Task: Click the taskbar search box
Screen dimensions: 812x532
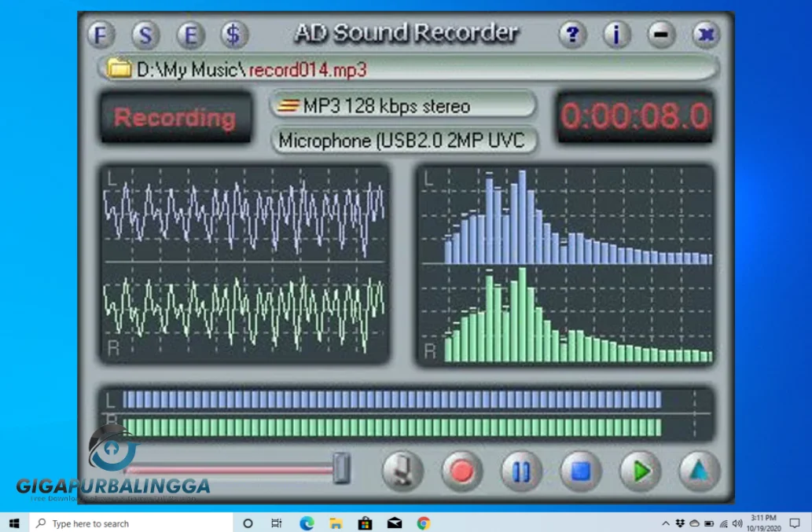Action: coord(131,523)
